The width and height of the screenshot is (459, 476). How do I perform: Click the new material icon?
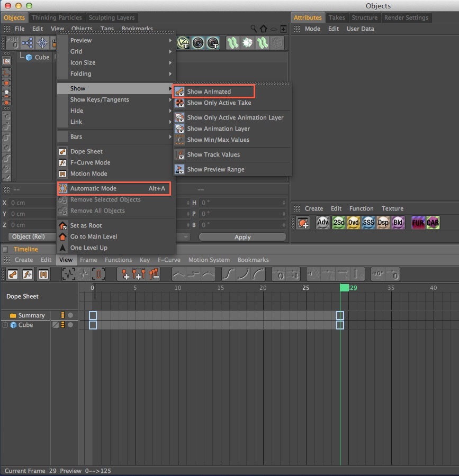pos(303,223)
